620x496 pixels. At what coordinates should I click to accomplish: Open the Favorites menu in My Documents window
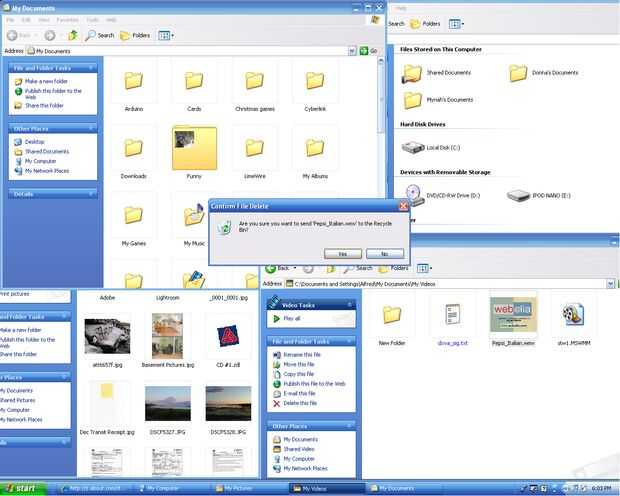tap(68, 20)
